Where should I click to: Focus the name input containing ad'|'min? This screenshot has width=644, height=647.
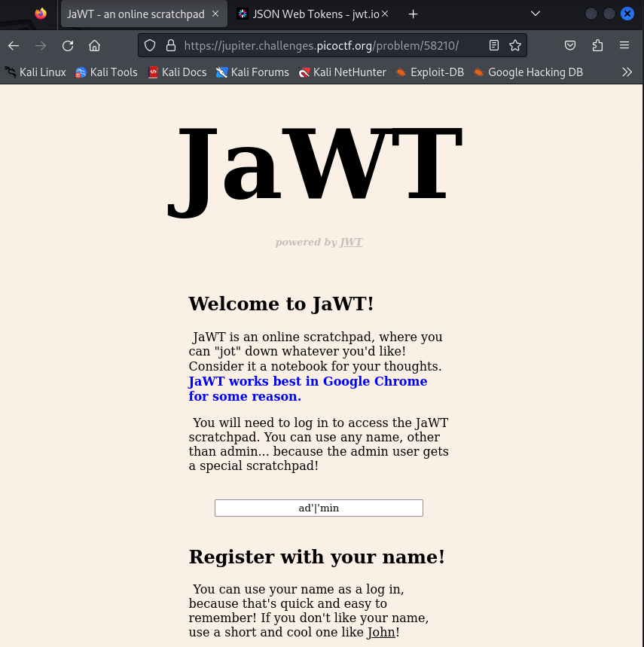[319, 508]
